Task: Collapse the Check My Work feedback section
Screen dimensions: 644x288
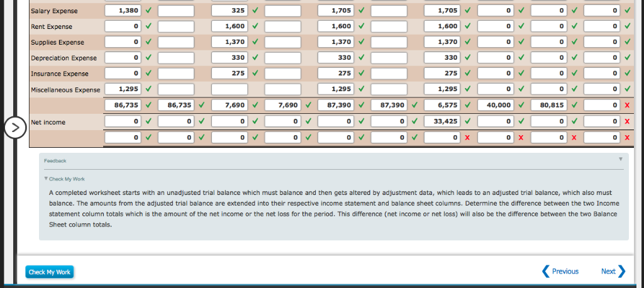Action: [x=46, y=179]
